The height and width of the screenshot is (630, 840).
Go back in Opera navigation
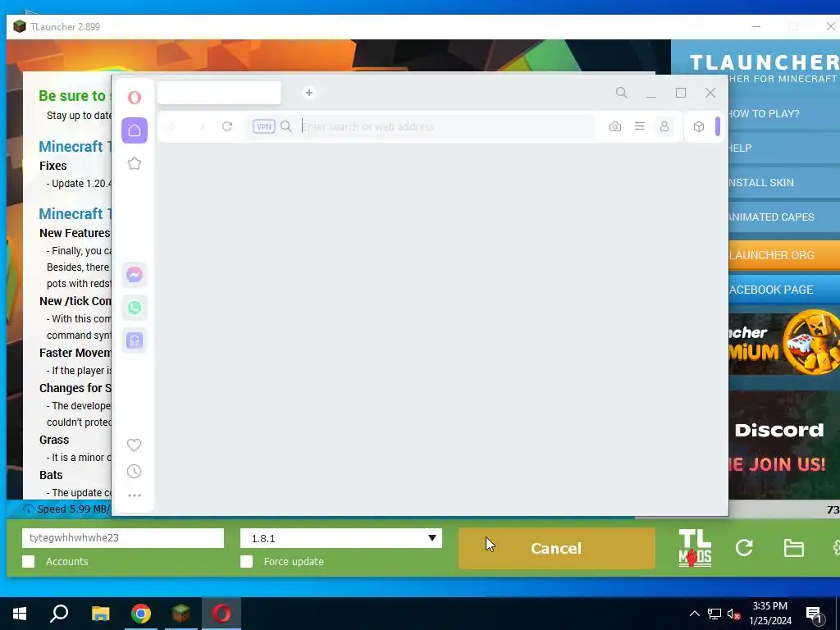pos(172,126)
